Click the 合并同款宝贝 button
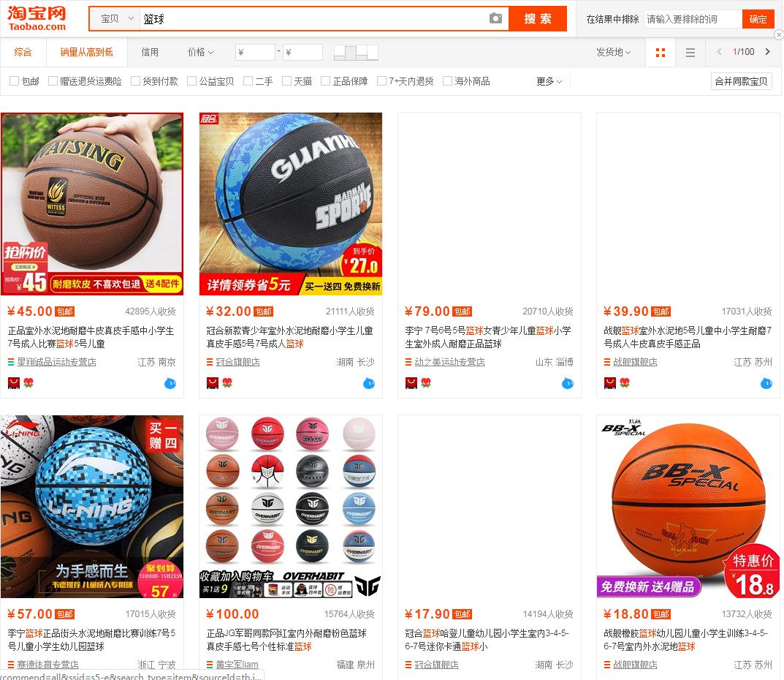The image size is (784, 680). click(742, 81)
